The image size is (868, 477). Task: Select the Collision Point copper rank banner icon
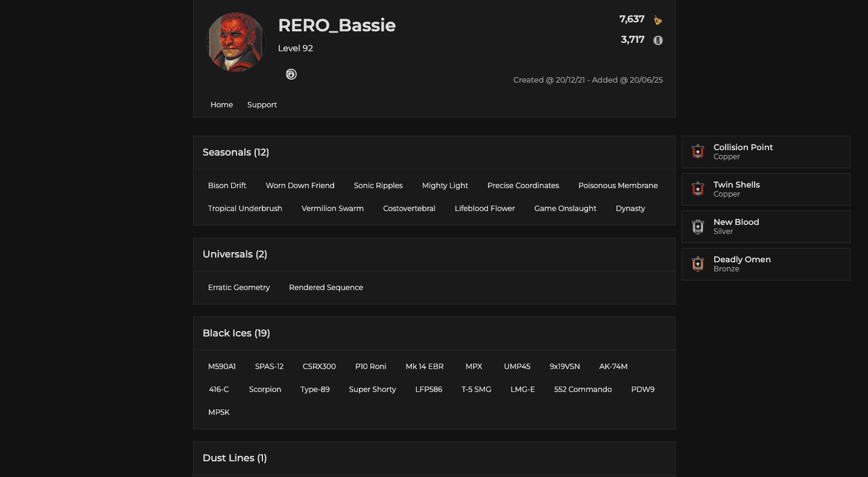697,151
